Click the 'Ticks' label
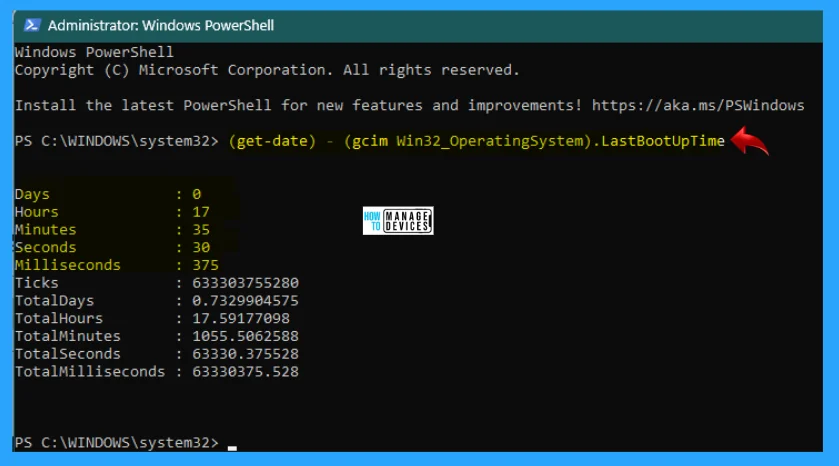The image size is (839, 466). [x=36, y=282]
